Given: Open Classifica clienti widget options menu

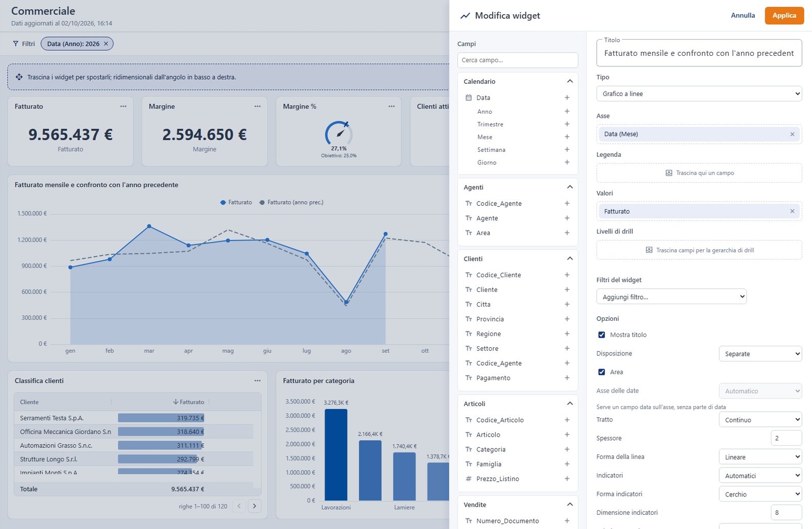Looking at the screenshot, I should [x=257, y=380].
